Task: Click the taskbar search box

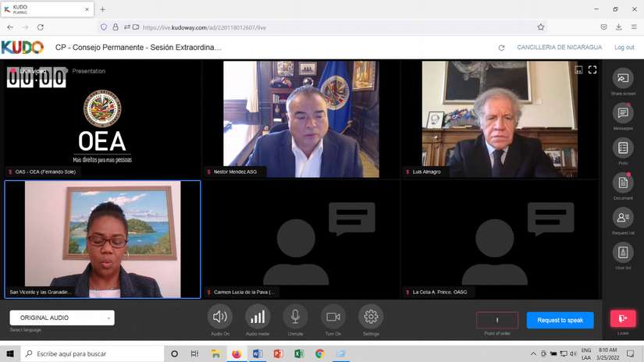Action: (92, 353)
